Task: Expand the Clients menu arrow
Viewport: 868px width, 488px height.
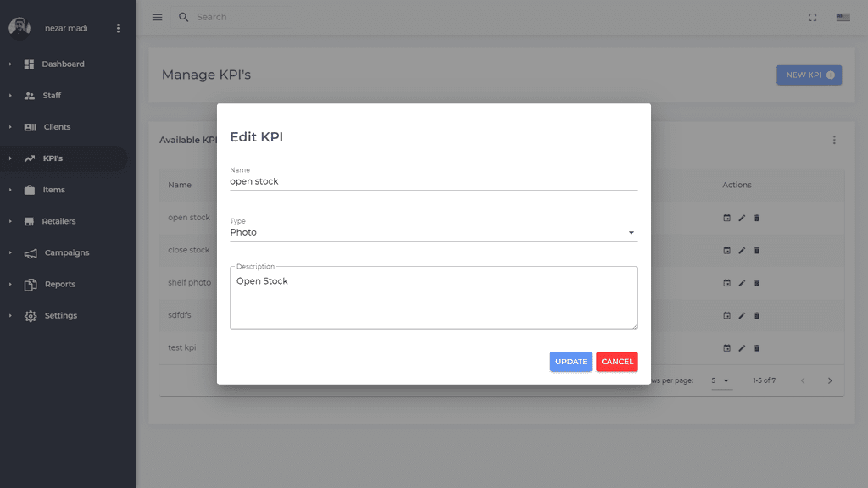Action: [10, 127]
